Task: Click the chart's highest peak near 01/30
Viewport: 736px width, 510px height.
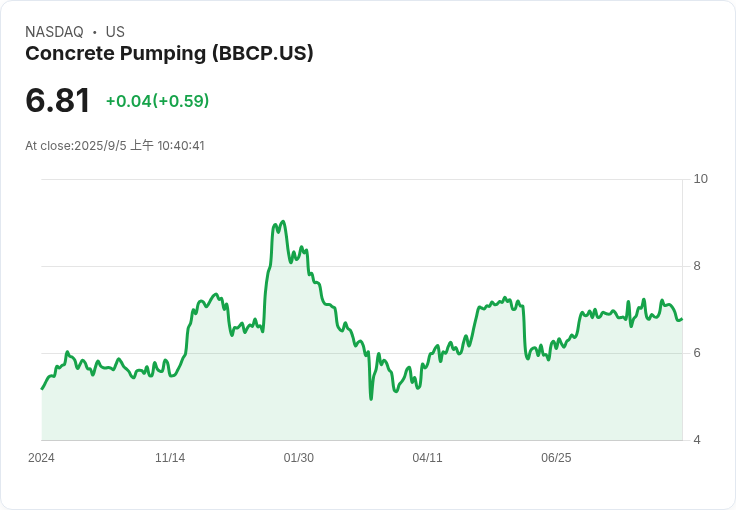Action: pos(282,221)
